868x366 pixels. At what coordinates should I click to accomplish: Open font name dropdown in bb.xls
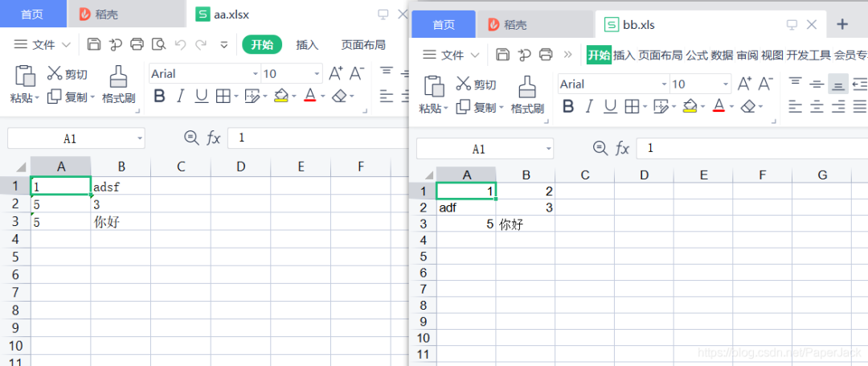[665, 84]
